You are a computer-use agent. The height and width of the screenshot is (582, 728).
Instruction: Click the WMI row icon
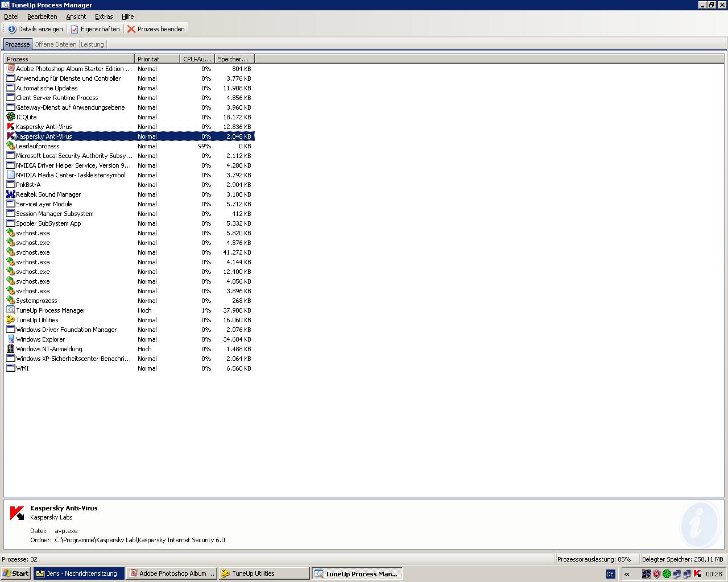pyautogui.click(x=11, y=368)
